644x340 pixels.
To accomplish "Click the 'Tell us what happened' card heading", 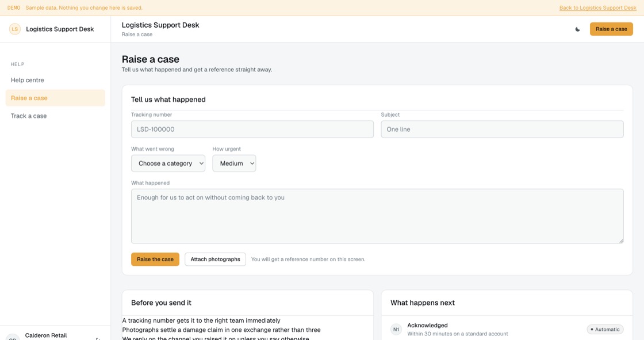I will (168, 100).
